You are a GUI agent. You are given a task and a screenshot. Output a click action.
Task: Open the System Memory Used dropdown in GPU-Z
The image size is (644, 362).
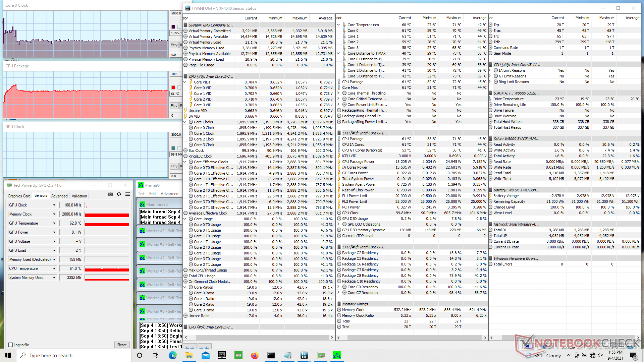[x=54, y=278]
